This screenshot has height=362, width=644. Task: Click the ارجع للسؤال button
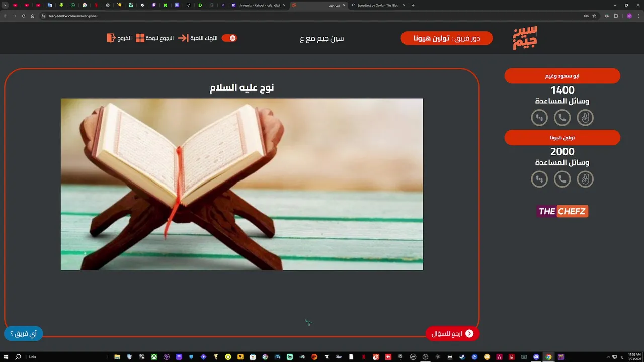tap(452, 333)
